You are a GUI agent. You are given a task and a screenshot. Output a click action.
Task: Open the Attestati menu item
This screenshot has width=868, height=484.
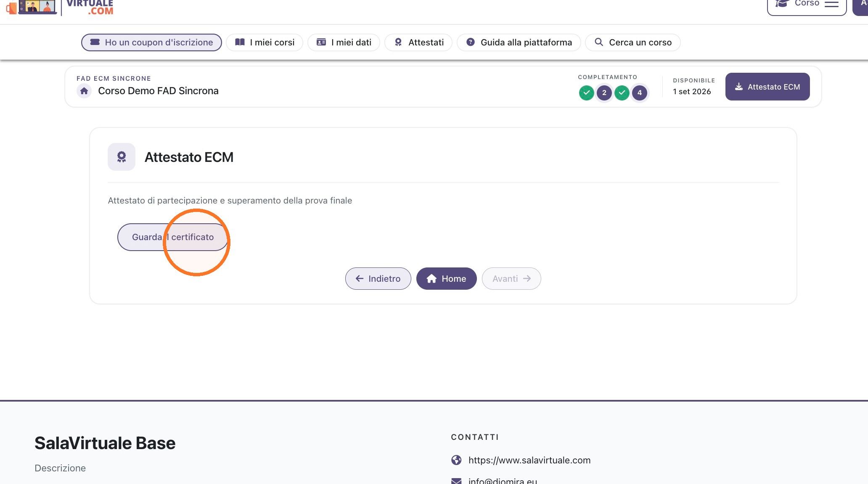[418, 42]
